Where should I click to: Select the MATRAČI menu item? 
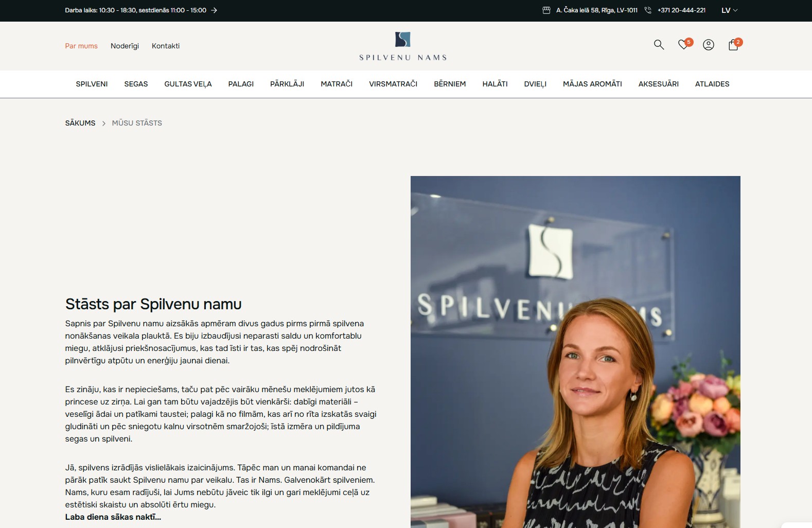[x=337, y=84]
